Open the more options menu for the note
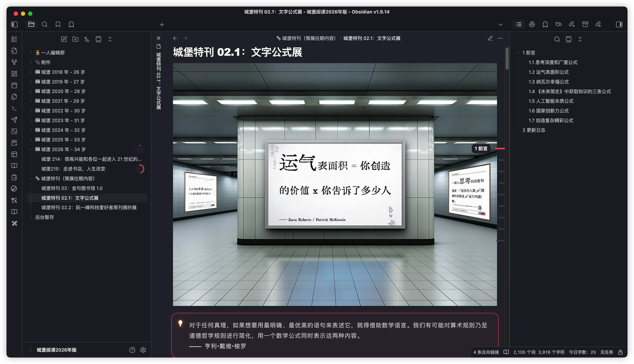Image resolution: width=634 pixels, height=364 pixels. point(500,38)
